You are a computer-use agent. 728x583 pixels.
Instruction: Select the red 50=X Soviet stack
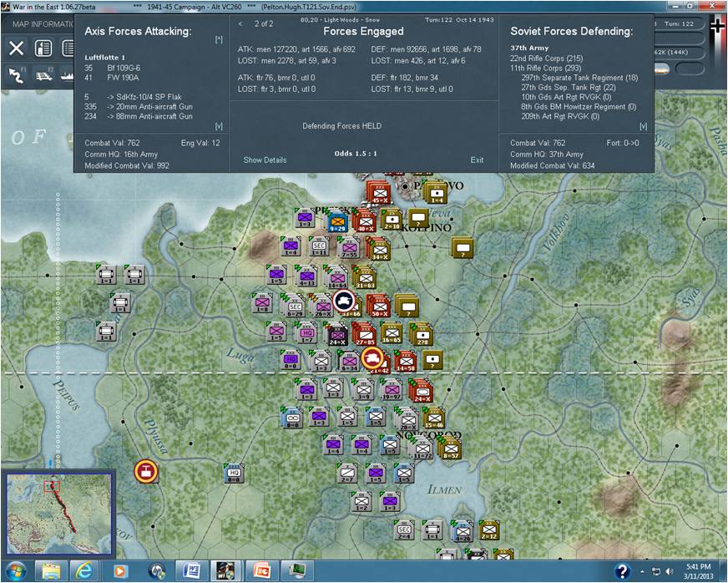coord(379,306)
